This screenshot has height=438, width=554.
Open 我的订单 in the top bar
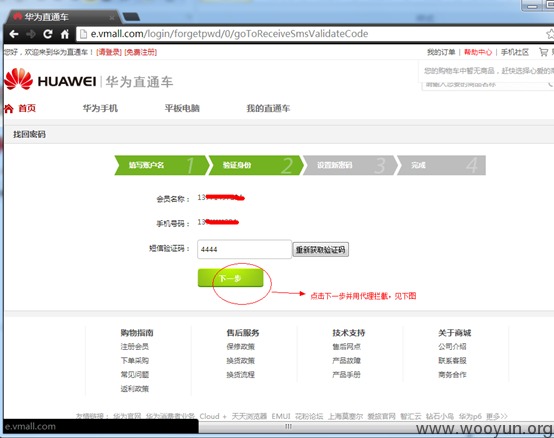point(441,52)
